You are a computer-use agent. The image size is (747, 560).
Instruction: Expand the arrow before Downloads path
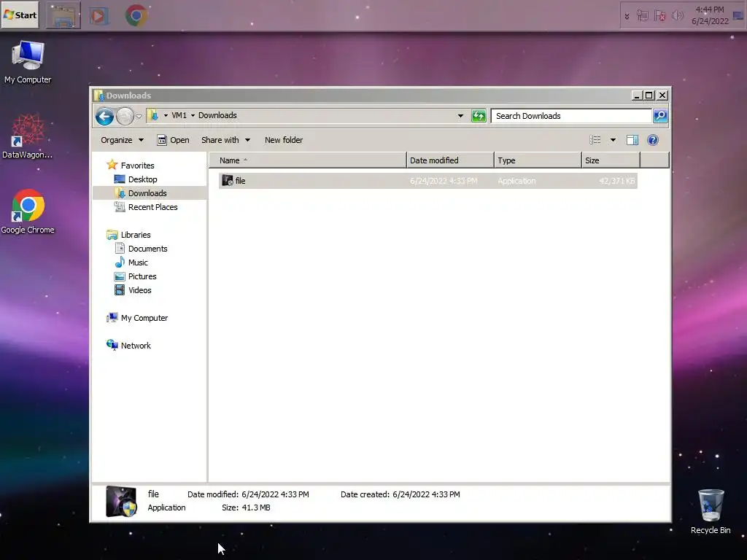tap(193, 115)
